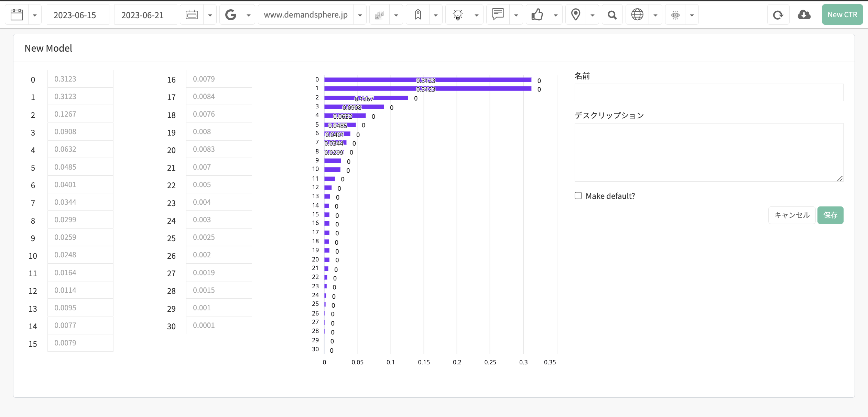Open the comment notes icon
The image size is (868, 417).
point(498,14)
